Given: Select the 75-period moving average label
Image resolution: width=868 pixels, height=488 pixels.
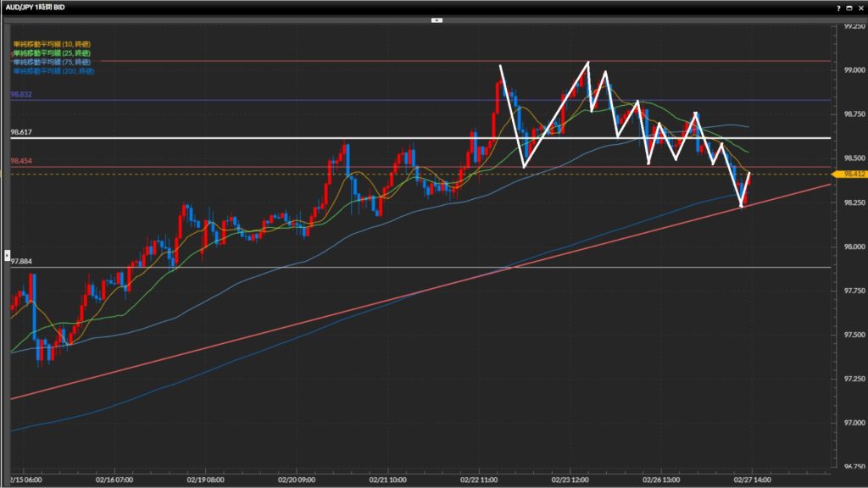Looking at the screenshot, I should pos(51,62).
